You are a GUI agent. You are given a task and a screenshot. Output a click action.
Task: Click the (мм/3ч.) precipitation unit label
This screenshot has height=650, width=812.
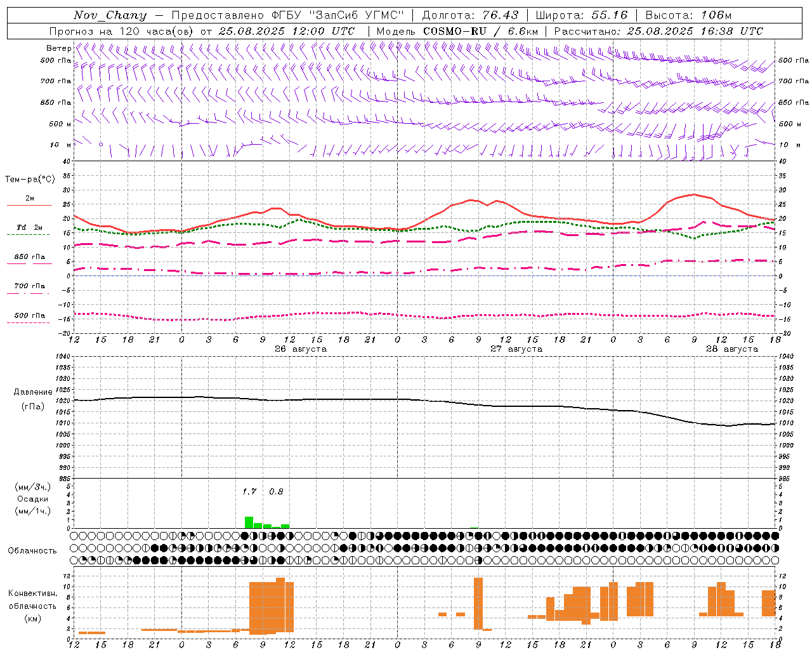coord(32,487)
